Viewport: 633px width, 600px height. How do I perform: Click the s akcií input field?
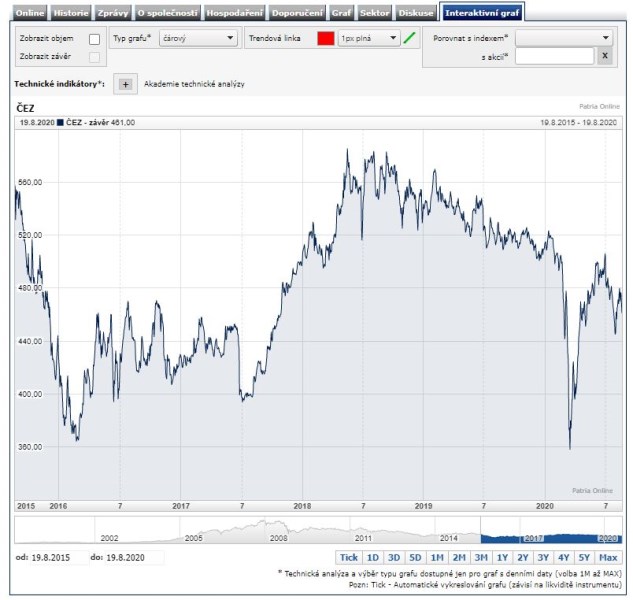click(x=554, y=56)
